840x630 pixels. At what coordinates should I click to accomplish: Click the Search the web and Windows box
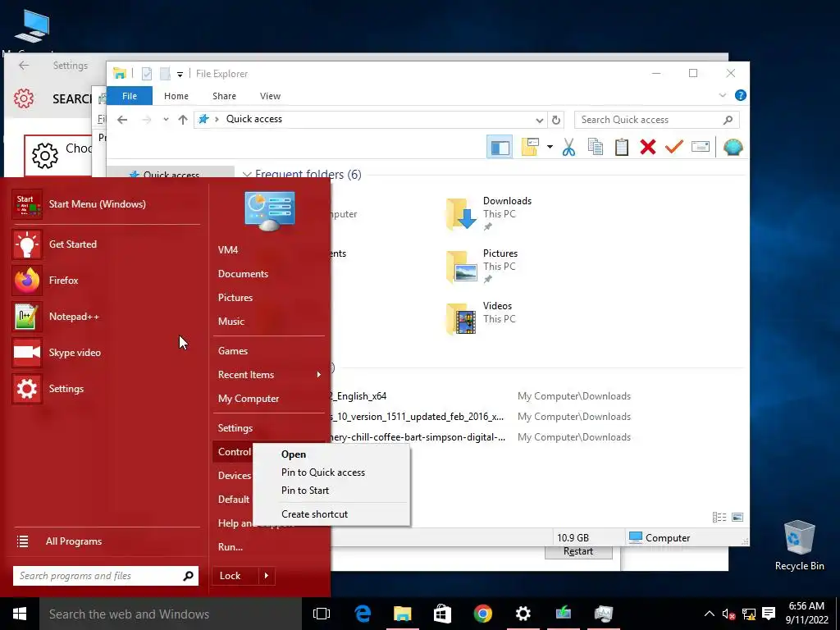171,614
